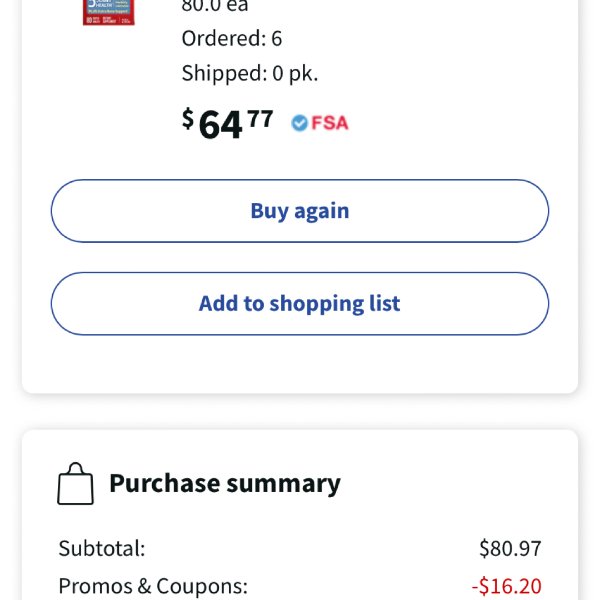Click the shopping bag icon beside Purchase summary
This screenshot has height=600, width=600.
(75, 484)
